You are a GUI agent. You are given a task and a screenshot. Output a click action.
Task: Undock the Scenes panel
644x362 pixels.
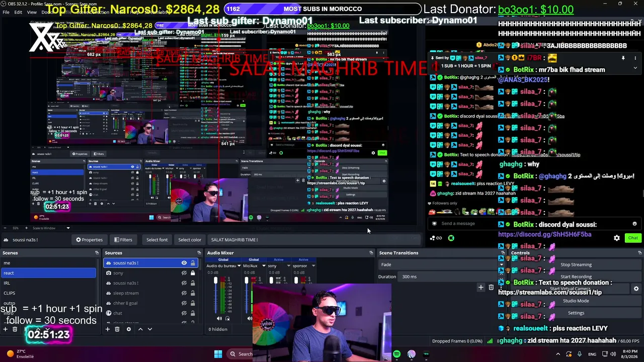pos(97,253)
